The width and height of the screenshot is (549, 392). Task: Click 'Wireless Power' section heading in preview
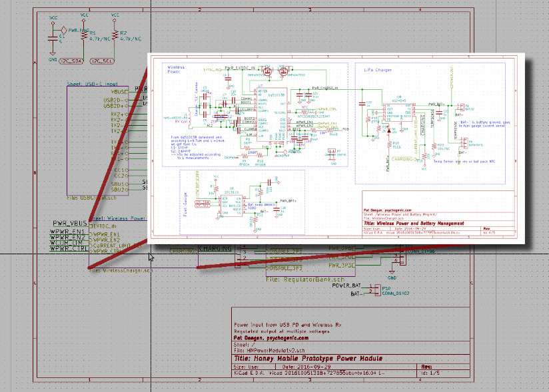pyautogui.click(x=176, y=69)
